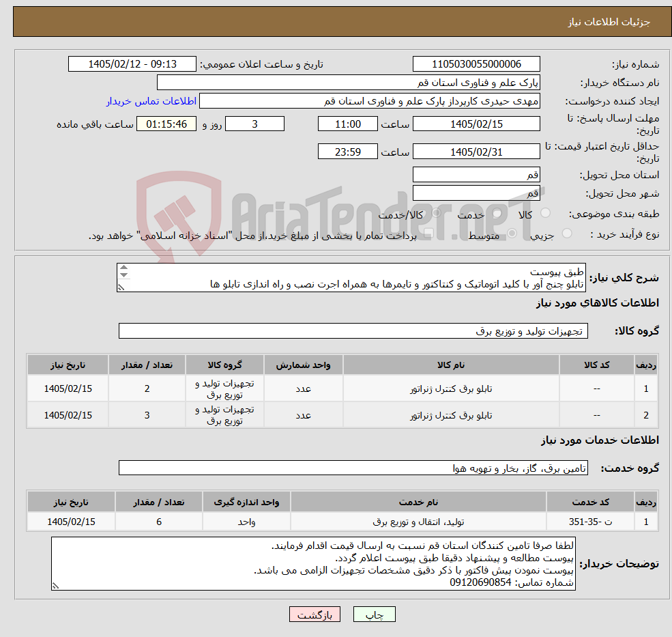
Task: Select the خدمت radio button
Action: (x=497, y=213)
